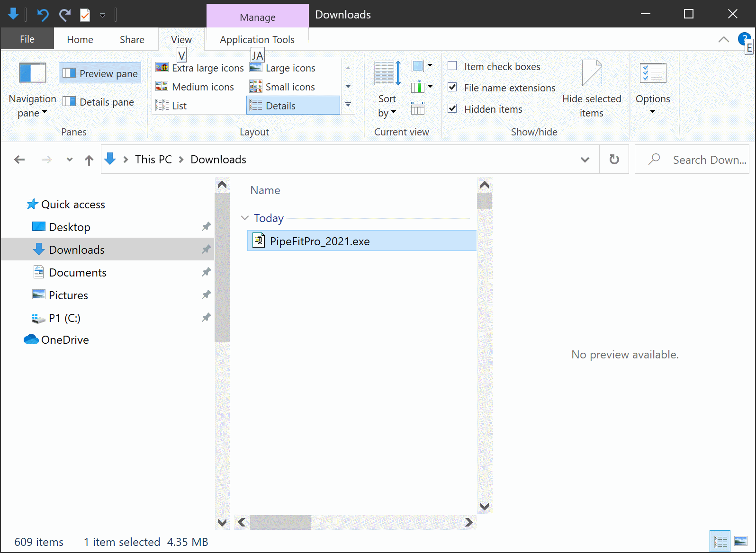Uncheck File name extensions

point(452,88)
